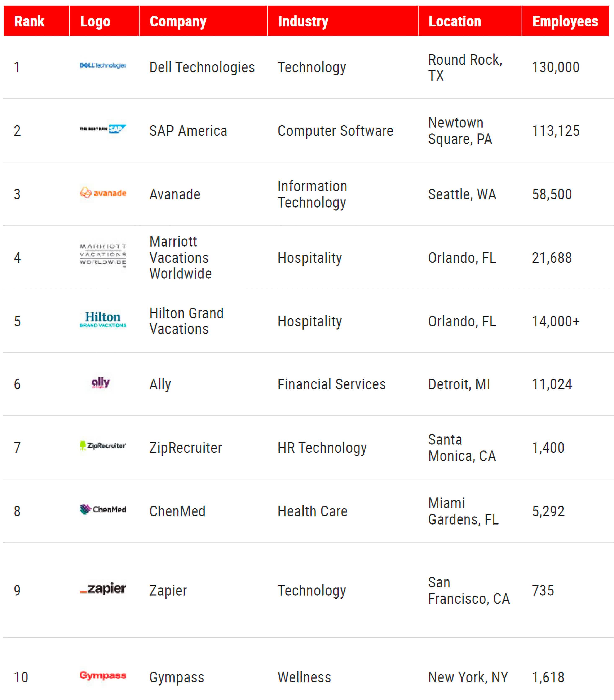Click the Employees column header

click(x=565, y=21)
